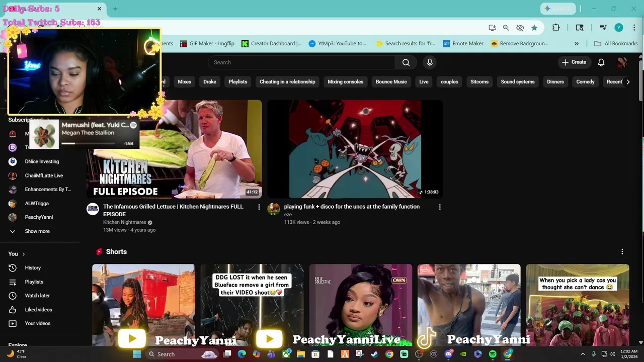Select the Dinners filter chip
The height and width of the screenshot is (362, 644).
click(x=555, y=82)
